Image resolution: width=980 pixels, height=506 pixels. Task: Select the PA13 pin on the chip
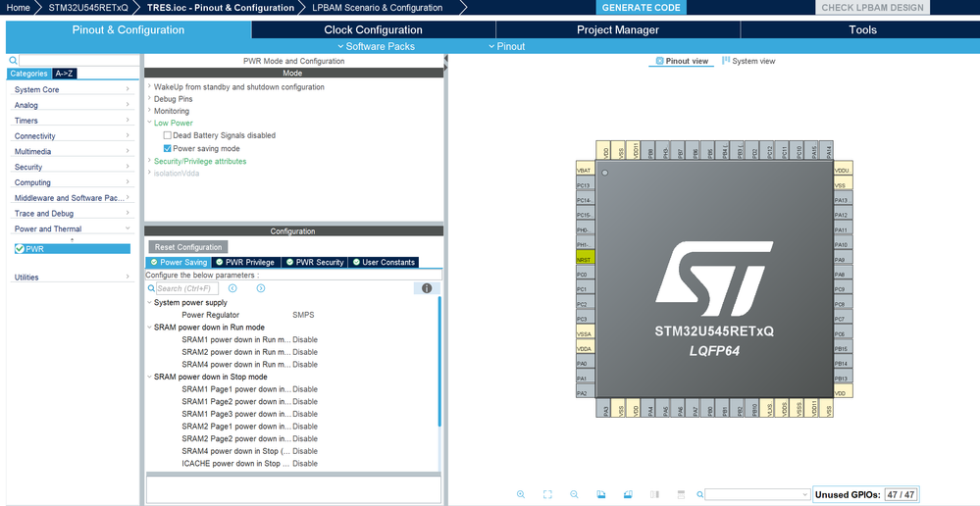[843, 200]
